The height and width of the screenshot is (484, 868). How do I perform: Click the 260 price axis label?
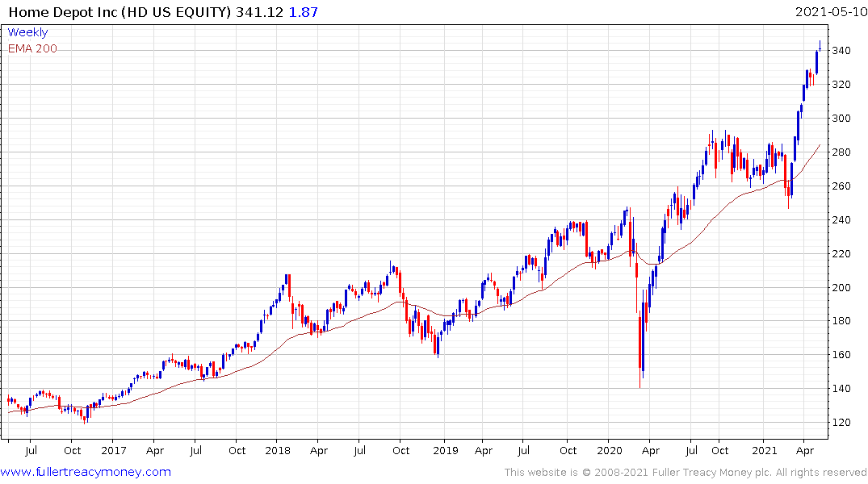tap(841, 186)
